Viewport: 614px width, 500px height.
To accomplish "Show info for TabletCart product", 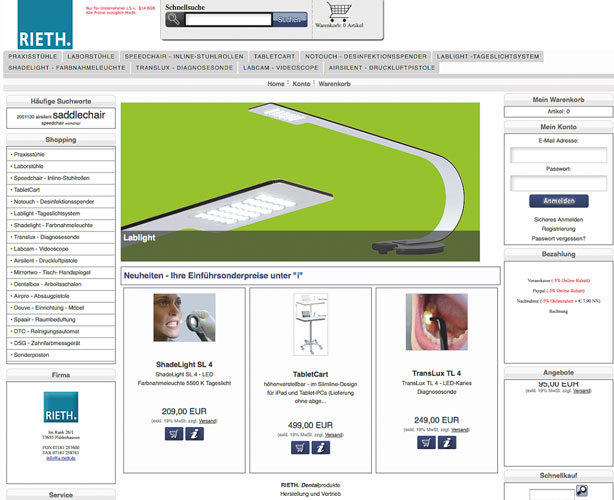I will click(x=321, y=448).
